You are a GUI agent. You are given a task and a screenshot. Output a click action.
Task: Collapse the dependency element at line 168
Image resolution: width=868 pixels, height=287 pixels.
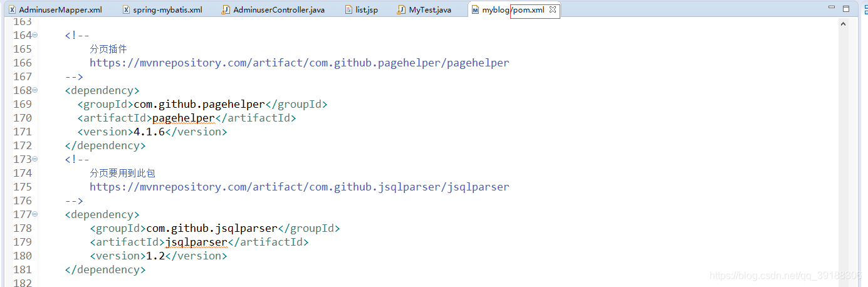(35, 90)
